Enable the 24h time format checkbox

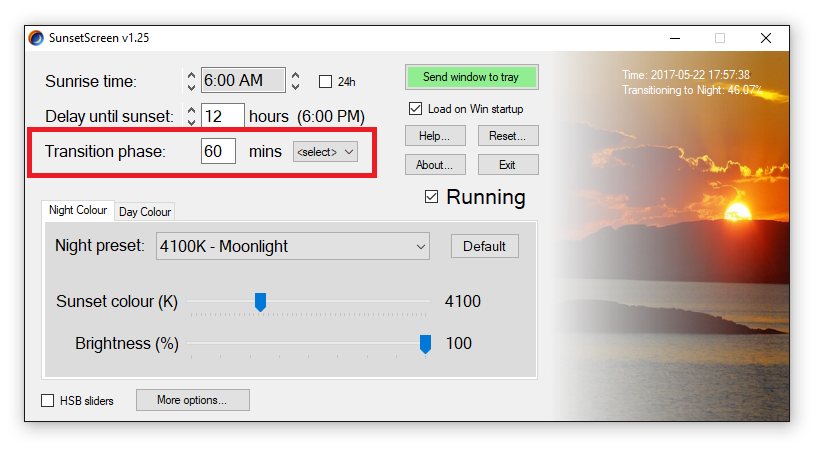coord(325,82)
